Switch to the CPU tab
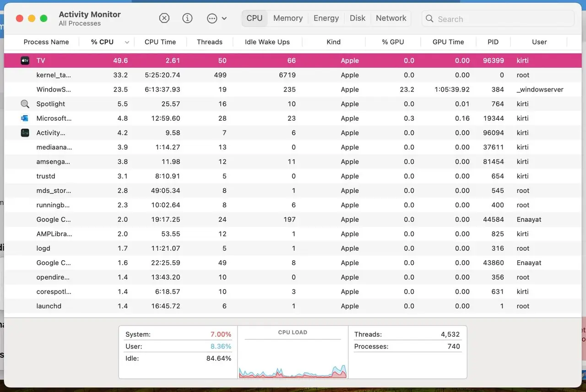This screenshot has height=392, width=586. 255,18
